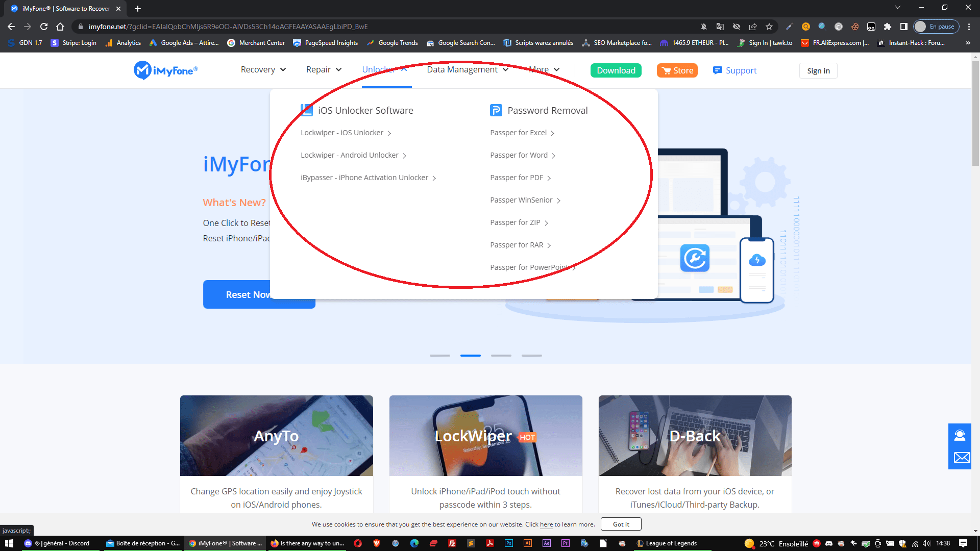Launch Photoshop from the taskbar

[509, 543]
